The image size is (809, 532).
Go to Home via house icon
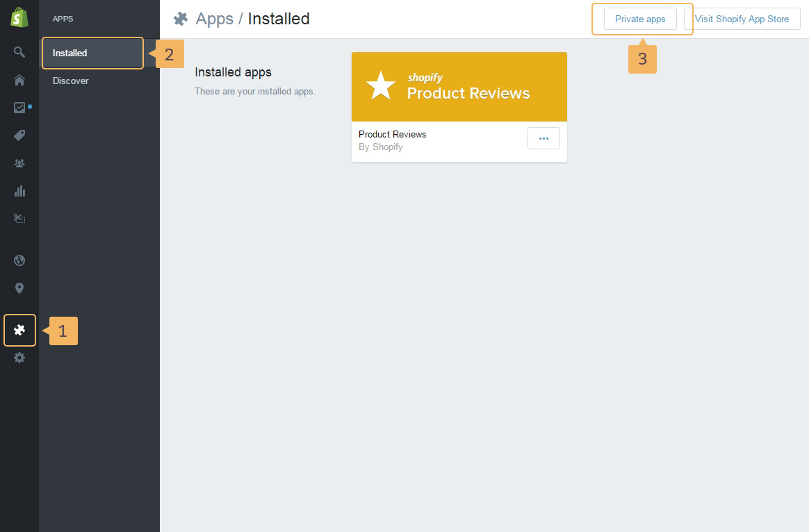19,80
